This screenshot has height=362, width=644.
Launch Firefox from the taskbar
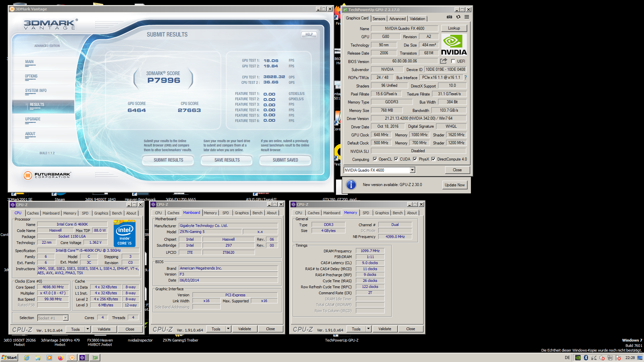(x=60, y=358)
